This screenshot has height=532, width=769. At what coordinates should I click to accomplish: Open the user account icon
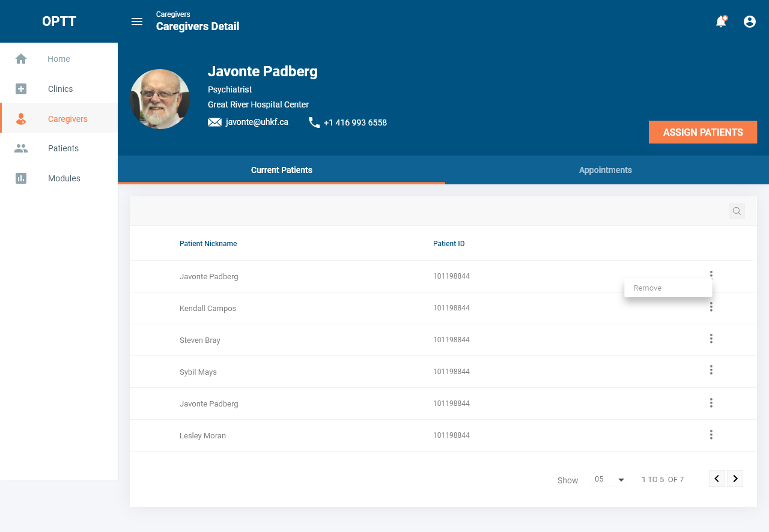click(x=750, y=22)
